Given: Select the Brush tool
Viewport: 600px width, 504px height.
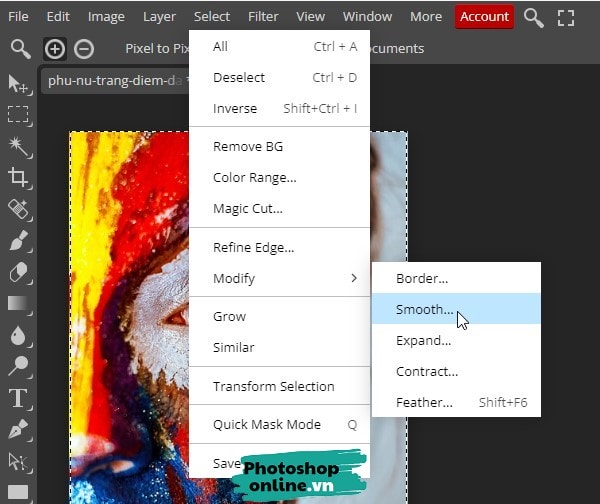Looking at the screenshot, I should (x=18, y=241).
